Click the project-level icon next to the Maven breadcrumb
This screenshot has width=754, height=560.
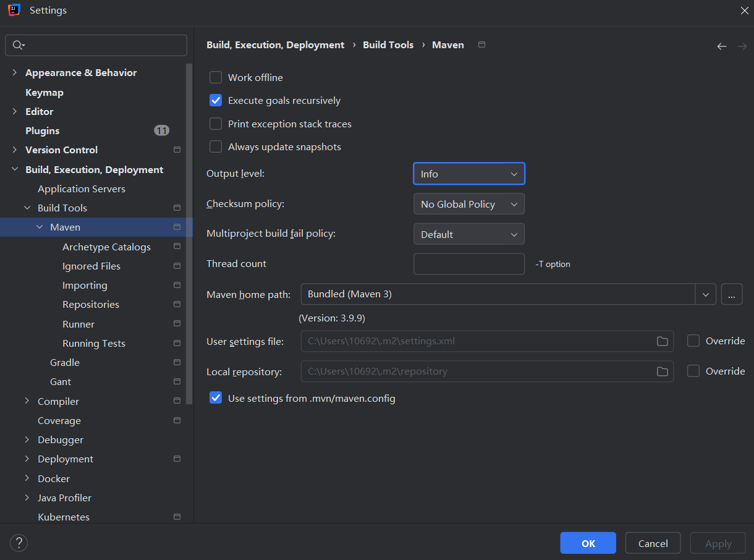pos(482,45)
